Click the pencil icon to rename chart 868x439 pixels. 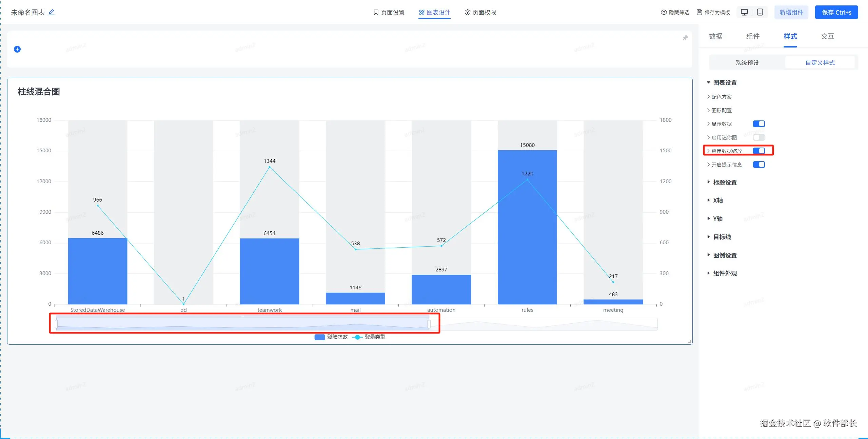52,12
